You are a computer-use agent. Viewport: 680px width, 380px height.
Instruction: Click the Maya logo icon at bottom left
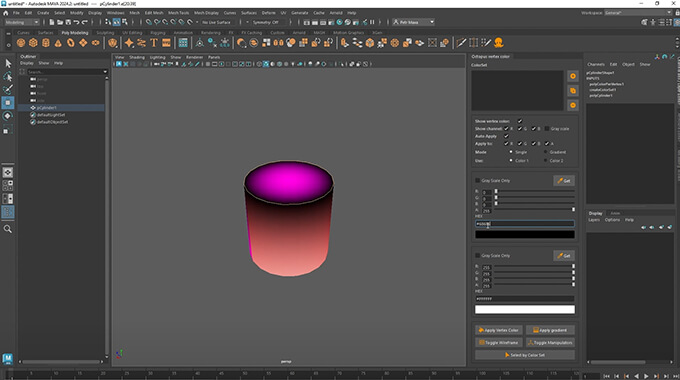8,358
